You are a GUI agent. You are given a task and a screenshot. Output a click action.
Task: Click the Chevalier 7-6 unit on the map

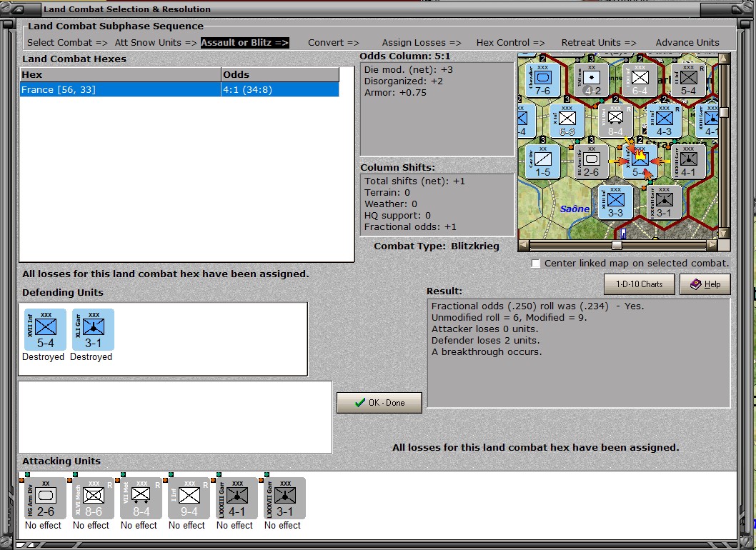click(542, 80)
